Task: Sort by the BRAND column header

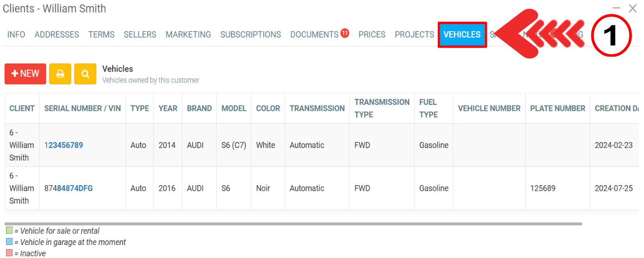Action: tap(199, 109)
